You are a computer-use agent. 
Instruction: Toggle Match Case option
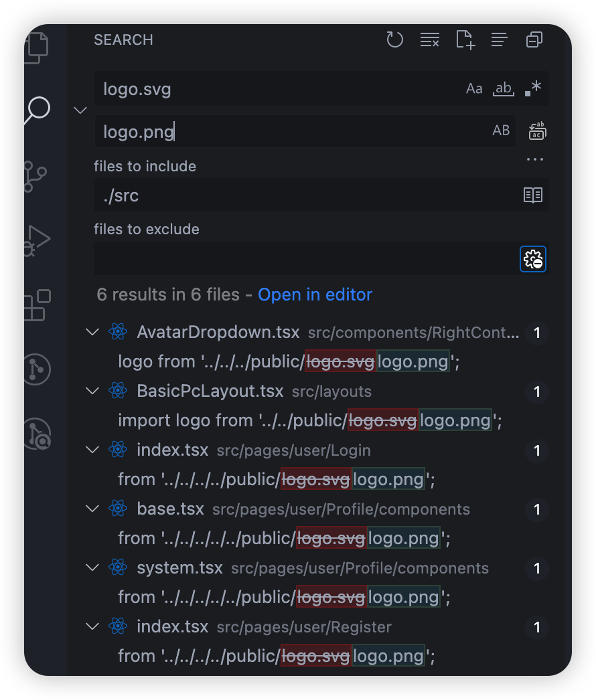[474, 88]
